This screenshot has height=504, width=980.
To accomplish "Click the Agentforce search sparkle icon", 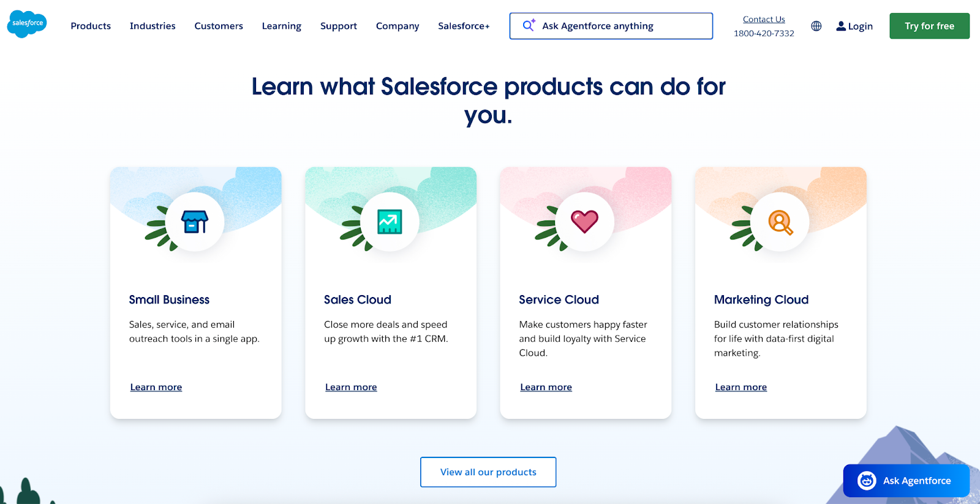I will [x=529, y=25].
